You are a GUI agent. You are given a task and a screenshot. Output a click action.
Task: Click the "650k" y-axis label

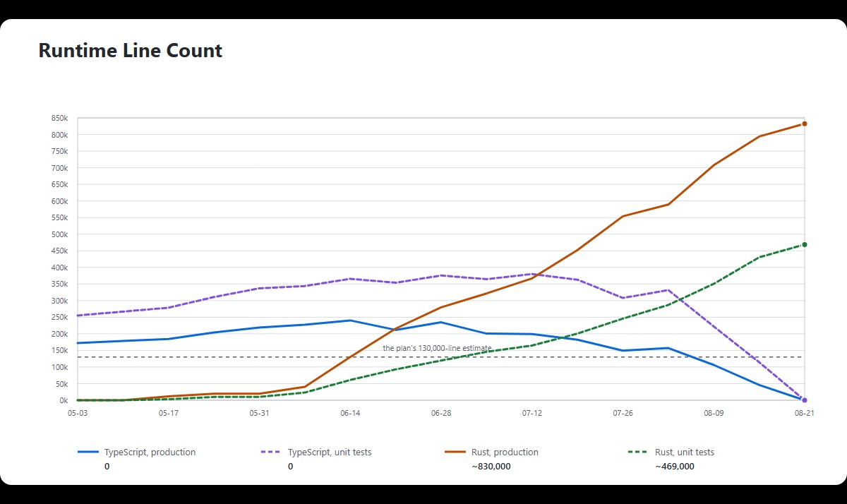[x=59, y=184]
